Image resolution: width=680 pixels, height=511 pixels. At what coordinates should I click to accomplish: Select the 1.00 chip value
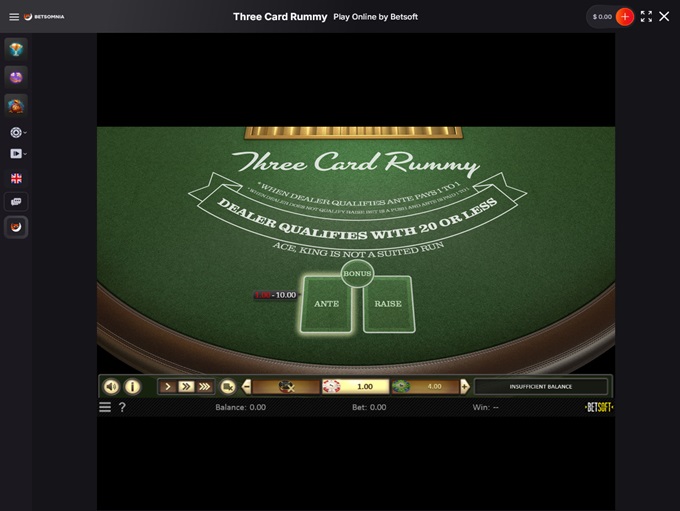(353, 387)
